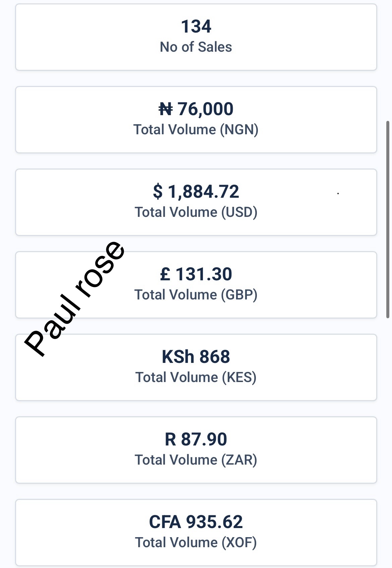
Task: Choose the Total Volume (GBP) card
Action: click(196, 285)
